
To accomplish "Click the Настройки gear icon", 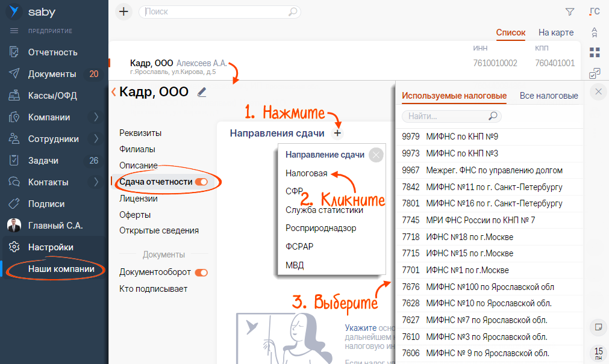I will pyautogui.click(x=14, y=247).
